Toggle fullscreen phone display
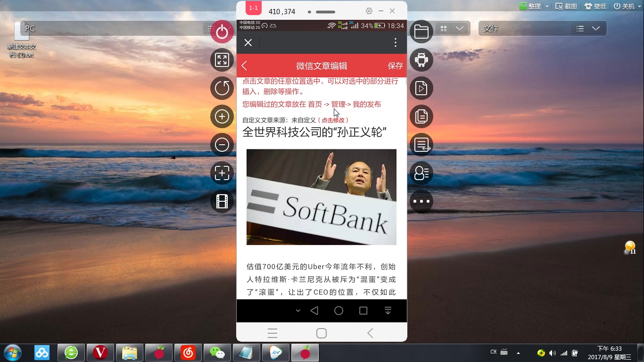 (222, 60)
